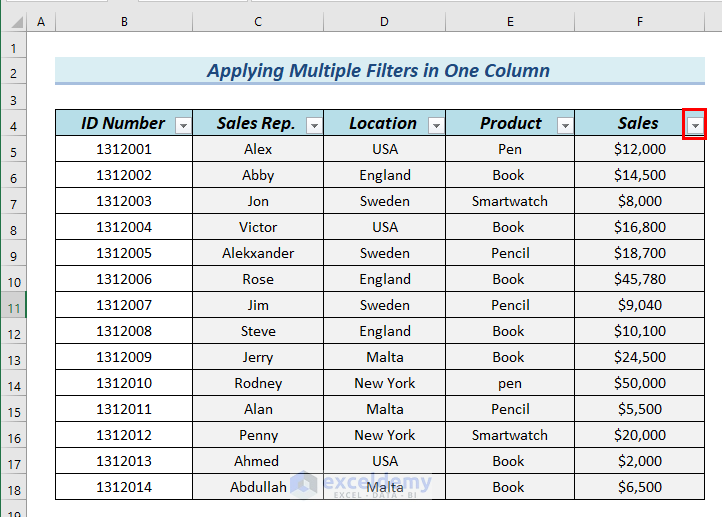Expand the Location column filter arrow
The width and height of the screenshot is (722, 517).
coord(436,125)
